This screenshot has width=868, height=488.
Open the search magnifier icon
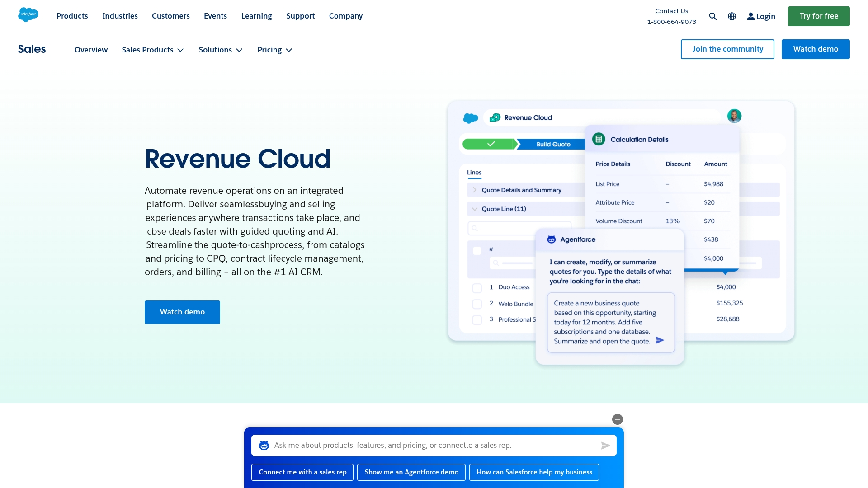point(713,16)
